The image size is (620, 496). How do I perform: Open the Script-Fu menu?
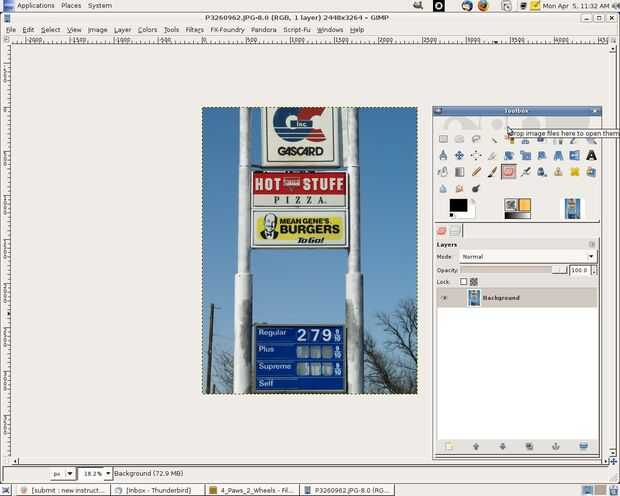point(297,30)
